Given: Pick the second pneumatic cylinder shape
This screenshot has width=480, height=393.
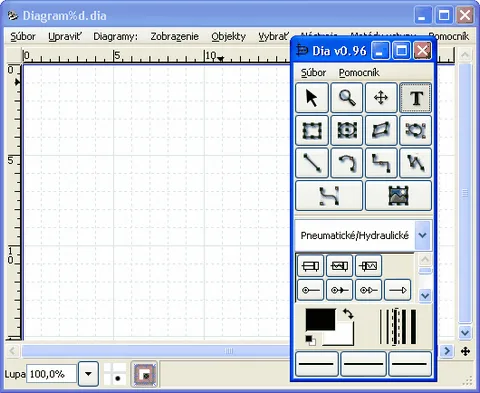Looking at the screenshot, I should (x=339, y=266).
